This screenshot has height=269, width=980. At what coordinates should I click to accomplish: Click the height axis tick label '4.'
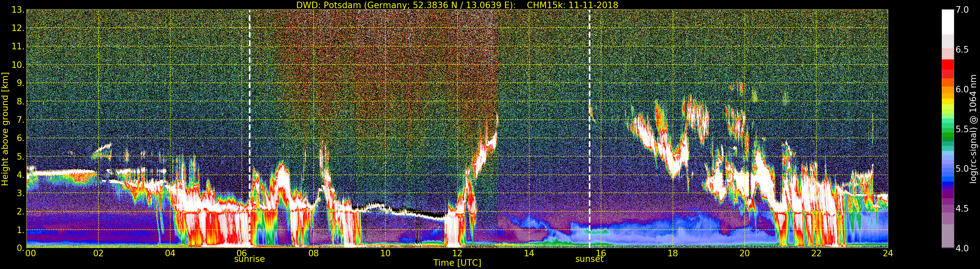21,175
